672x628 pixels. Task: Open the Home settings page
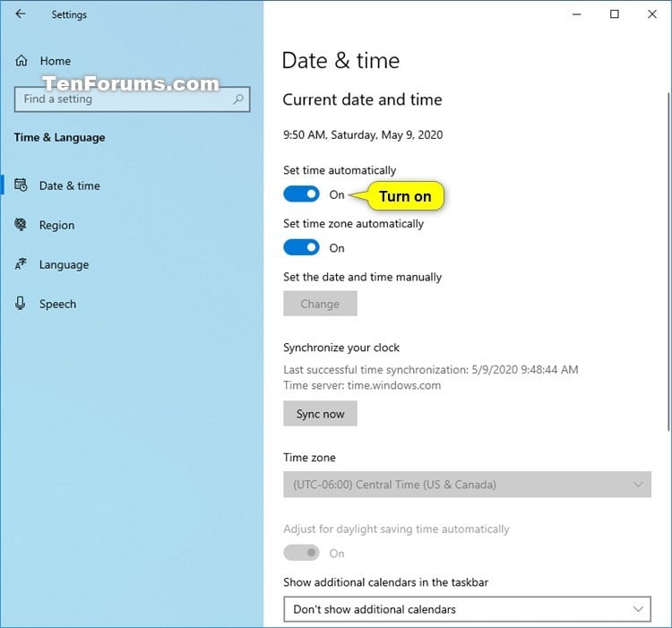coord(56,61)
